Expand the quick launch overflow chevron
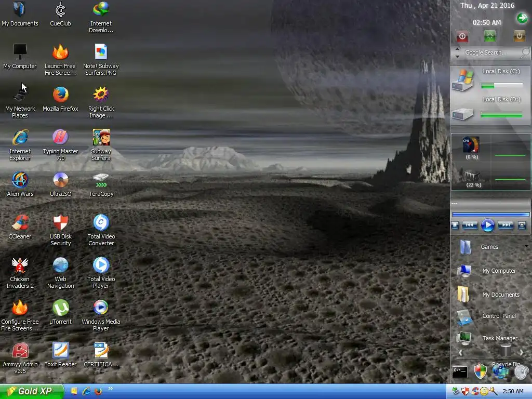 point(111,389)
